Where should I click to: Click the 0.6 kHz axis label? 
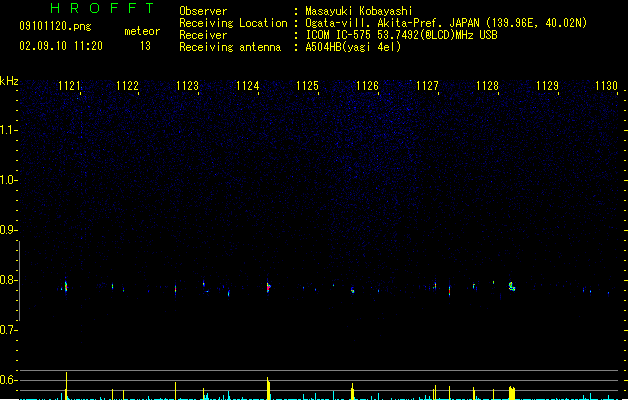[x=8, y=380]
